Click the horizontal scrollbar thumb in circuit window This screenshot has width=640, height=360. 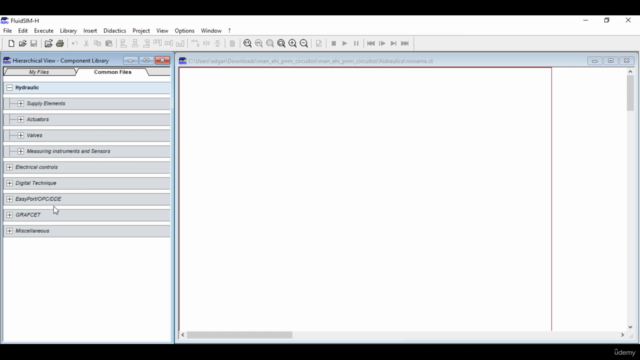click(x=240, y=335)
